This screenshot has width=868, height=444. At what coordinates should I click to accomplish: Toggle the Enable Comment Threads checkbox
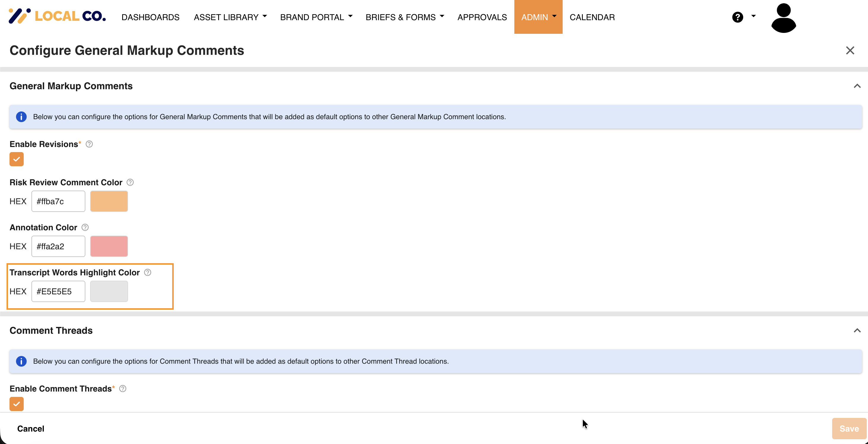[x=17, y=404]
